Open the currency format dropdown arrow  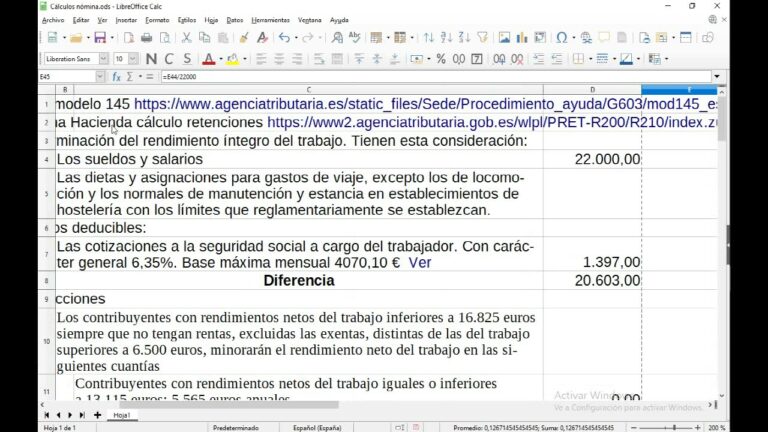tap(429, 59)
